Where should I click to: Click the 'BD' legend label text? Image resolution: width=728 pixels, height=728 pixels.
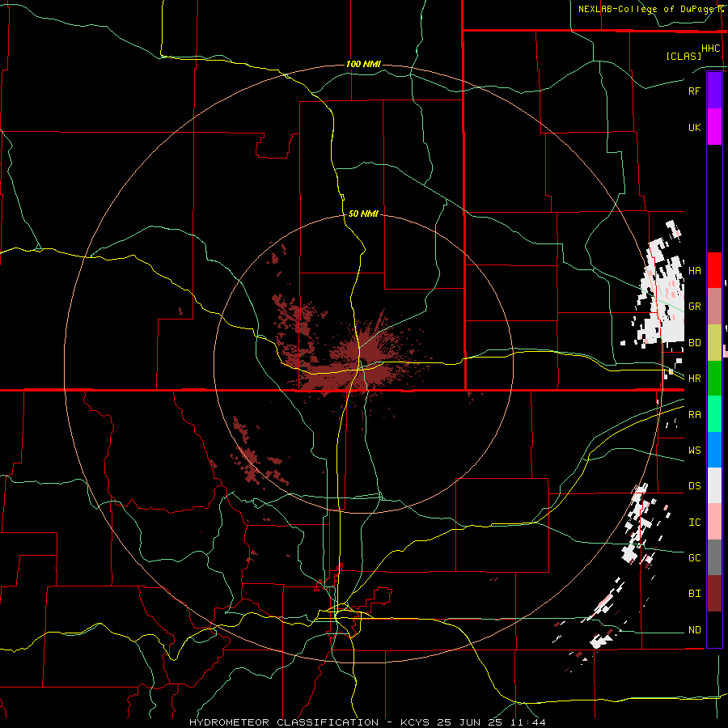pos(694,343)
